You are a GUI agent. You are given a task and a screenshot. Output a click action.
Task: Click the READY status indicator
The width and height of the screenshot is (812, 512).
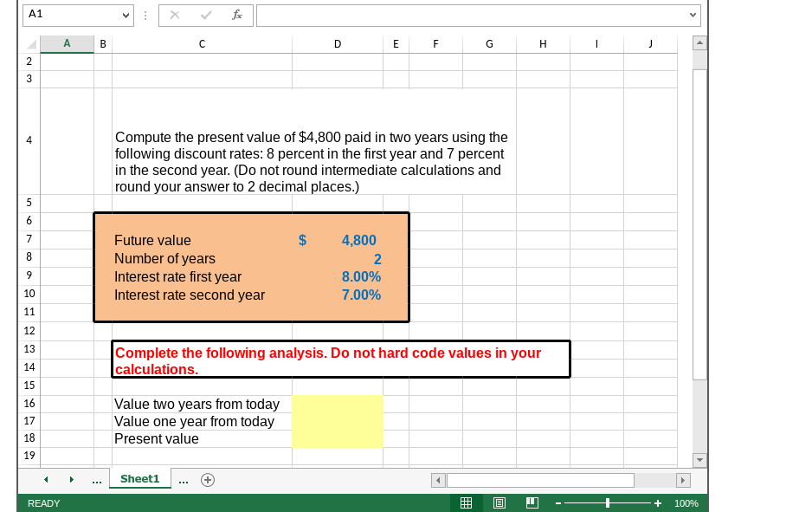coord(43,502)
